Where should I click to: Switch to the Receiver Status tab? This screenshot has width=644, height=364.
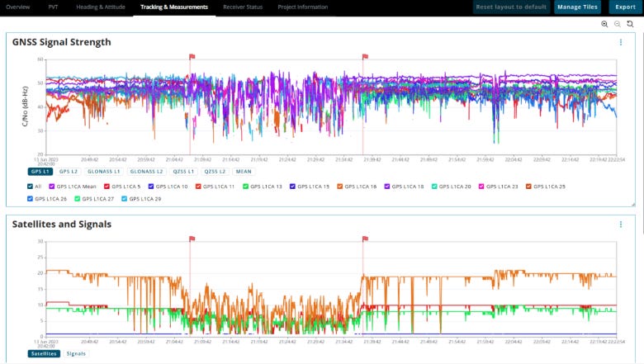[x=243, y=7]
